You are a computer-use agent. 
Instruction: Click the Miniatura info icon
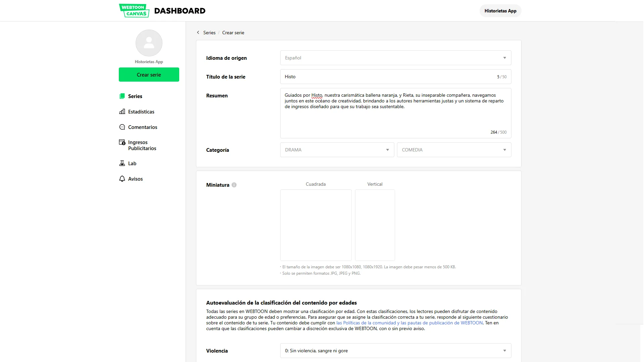pos(234,185)
